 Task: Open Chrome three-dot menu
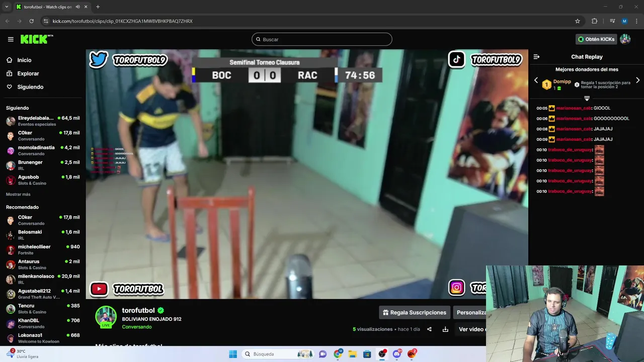click(x=636, y=21)
